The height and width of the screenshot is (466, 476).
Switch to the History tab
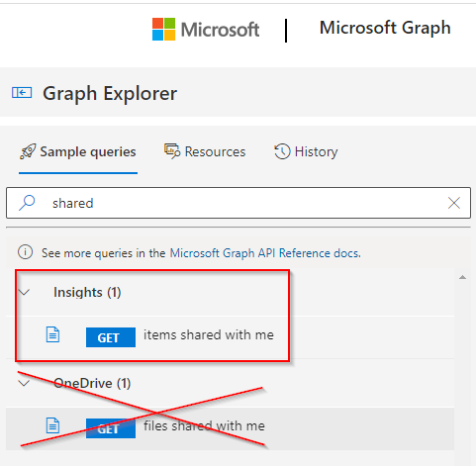point(306,151)
